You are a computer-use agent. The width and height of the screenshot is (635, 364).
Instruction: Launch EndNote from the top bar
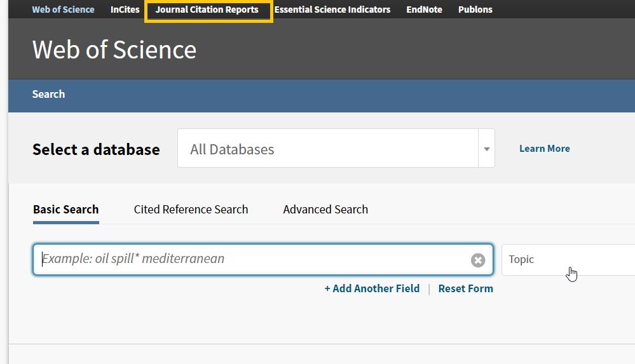pyautogui.click(x=424, y=10)
